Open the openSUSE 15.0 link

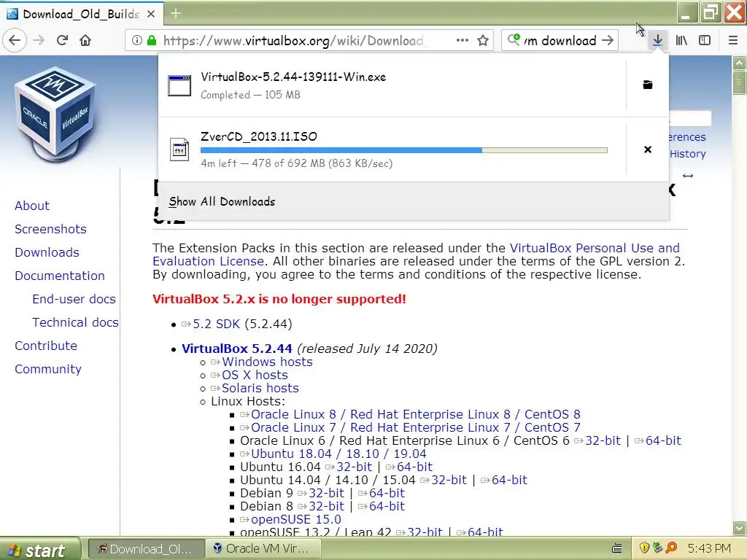click(x=296, y=519)
